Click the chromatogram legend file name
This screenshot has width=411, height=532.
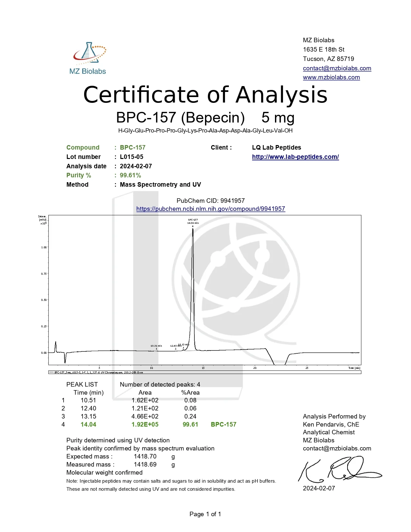(x=98, y=372)
